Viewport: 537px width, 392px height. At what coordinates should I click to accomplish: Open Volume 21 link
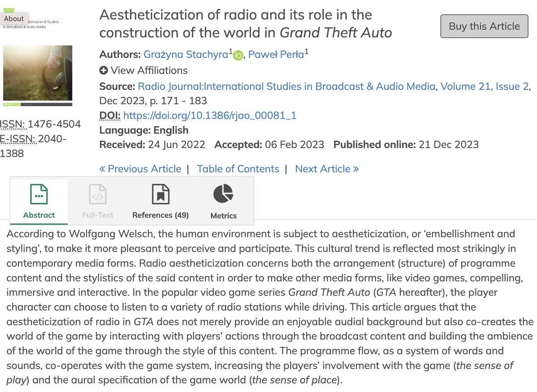coord(465,86)
